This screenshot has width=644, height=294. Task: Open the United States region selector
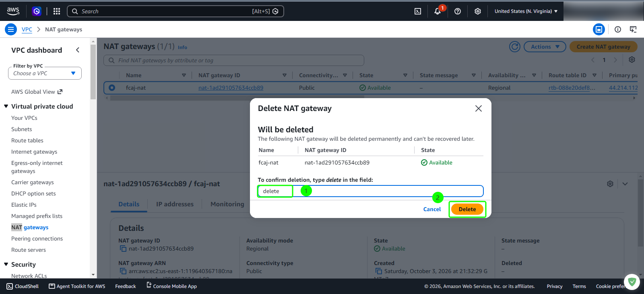[x=526, y=11]
